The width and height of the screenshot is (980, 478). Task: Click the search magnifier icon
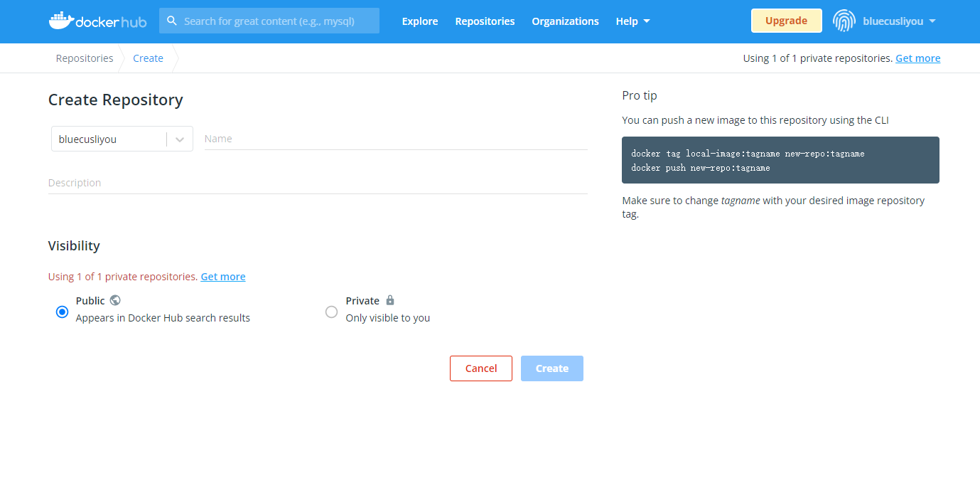click(172, 21)
